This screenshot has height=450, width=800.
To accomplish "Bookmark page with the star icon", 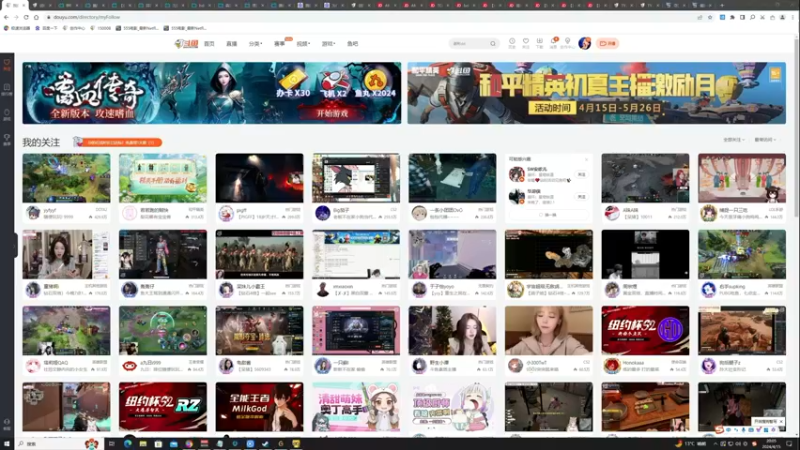I will click(710, 17).
